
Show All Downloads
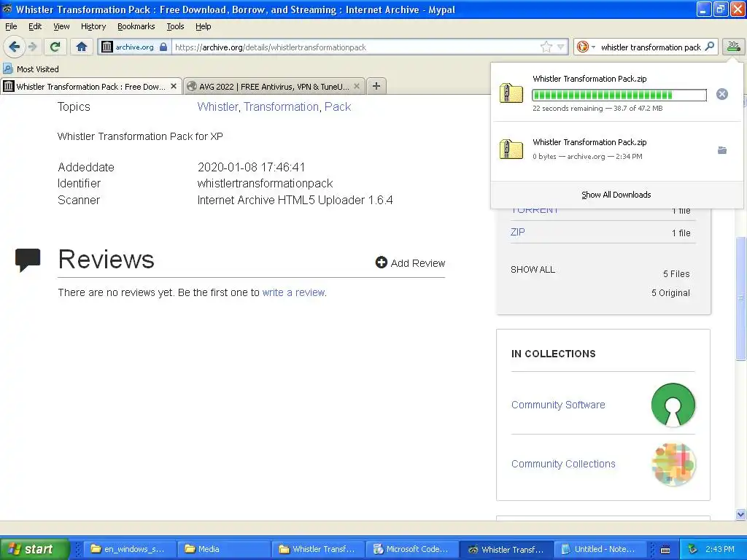pos(616,194)
